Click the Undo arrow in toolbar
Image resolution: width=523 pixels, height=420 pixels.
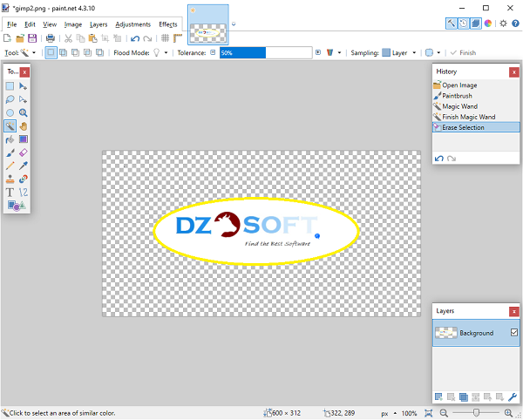[135, 38]
